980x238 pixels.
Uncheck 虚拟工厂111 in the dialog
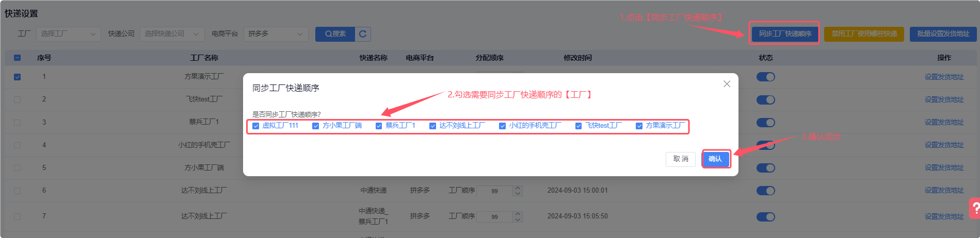255,126
